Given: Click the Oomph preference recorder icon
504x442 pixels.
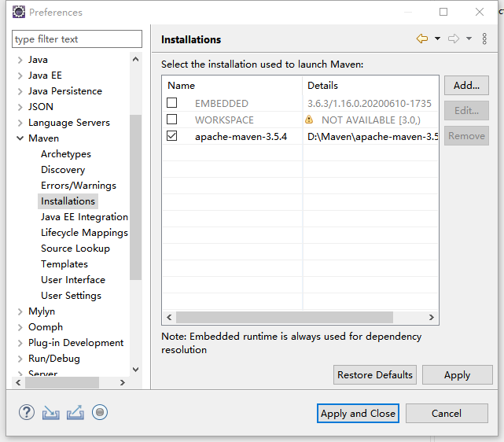Looking at the screenshot, I should pyautogui.click(x=99, y=412).
